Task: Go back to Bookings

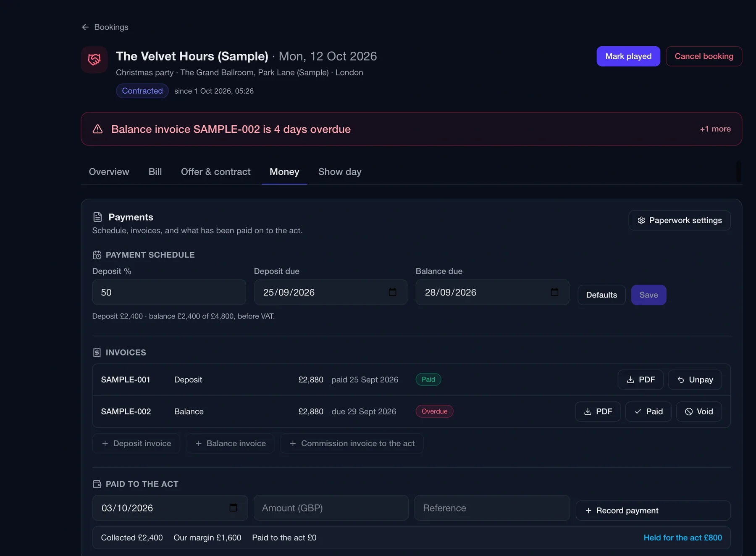Action: (105, 27)
